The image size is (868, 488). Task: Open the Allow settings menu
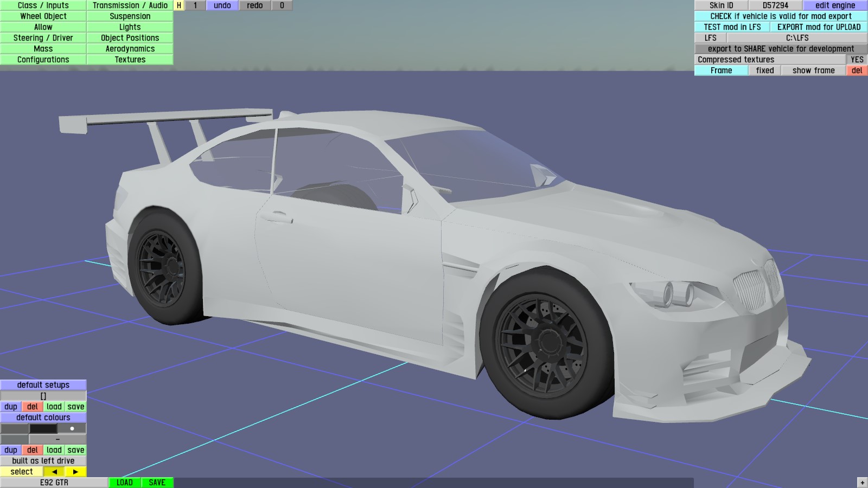pos(43,27)
